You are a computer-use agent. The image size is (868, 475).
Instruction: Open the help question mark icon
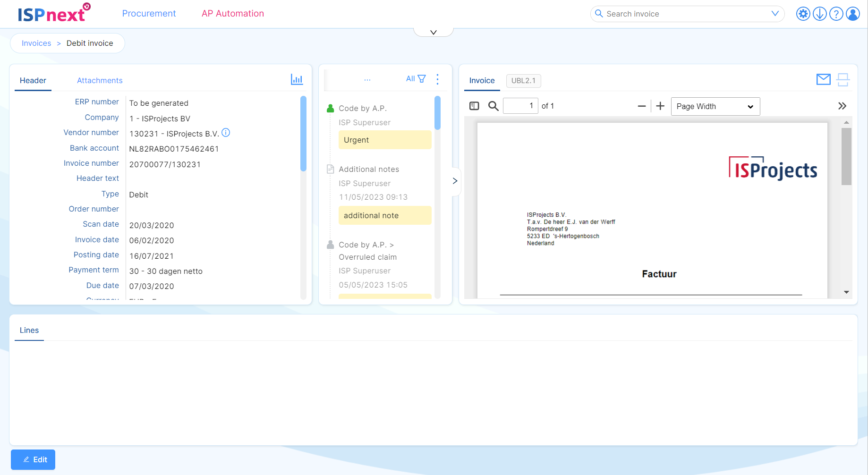(x=836, y=14)
